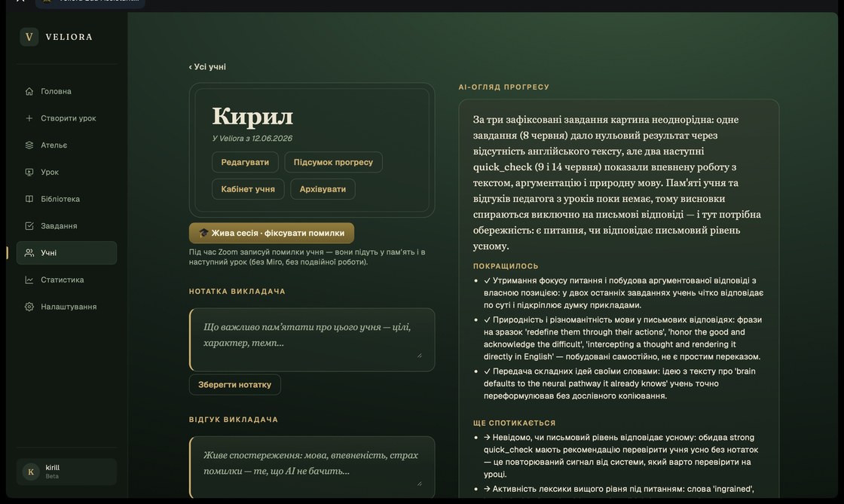Screen dimensions: 844x504
Task: Click the Архівувати button
Action: (323, 189)
